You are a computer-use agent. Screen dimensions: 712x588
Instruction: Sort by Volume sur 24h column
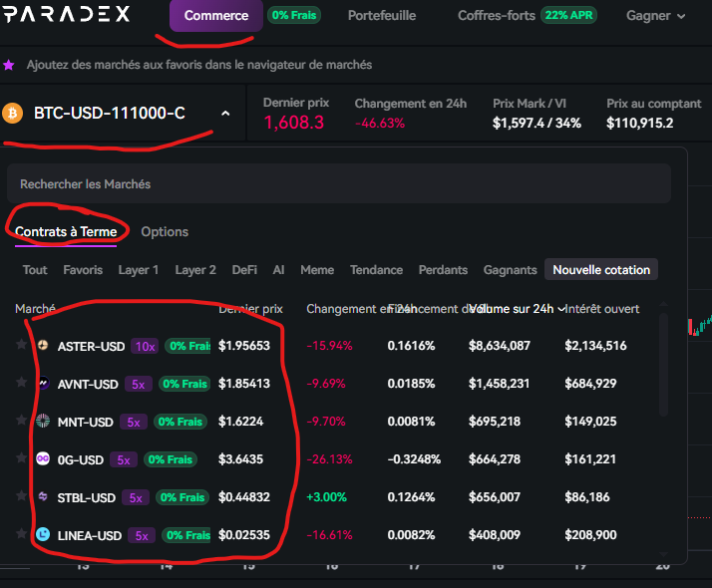click(517, 309)
